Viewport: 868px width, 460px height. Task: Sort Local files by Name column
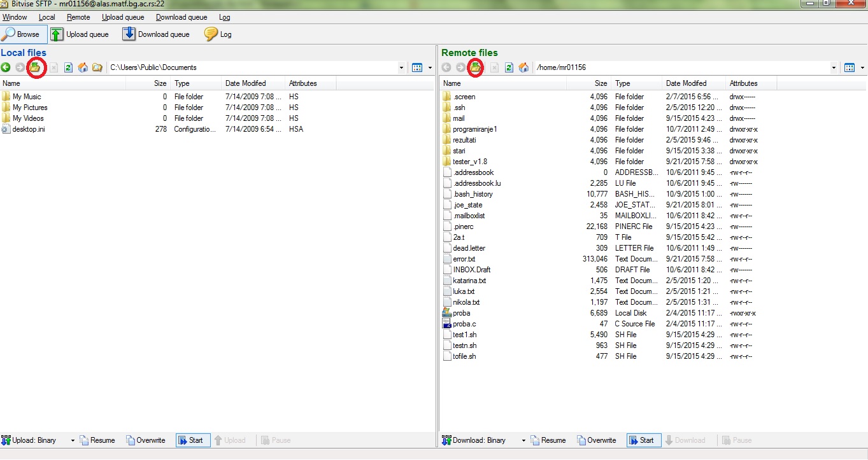(63, 83)
